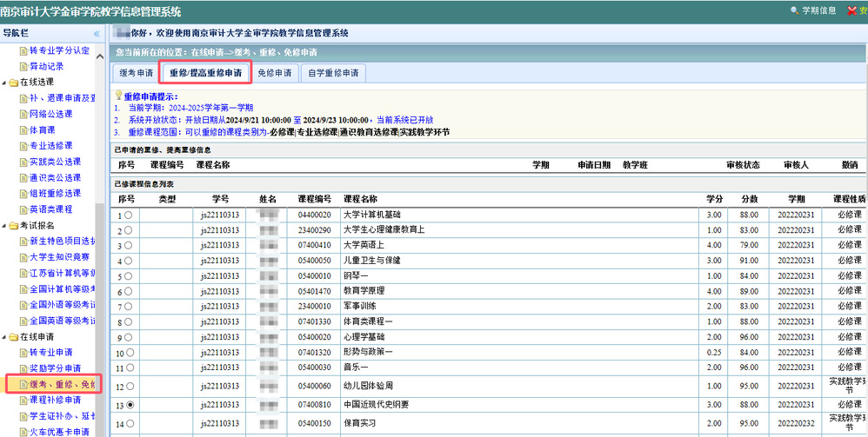The image size is (868, 437).
Task: Collapse the 导航栏 sidebar with double-arrow icon
Action: tap(97, 33)
